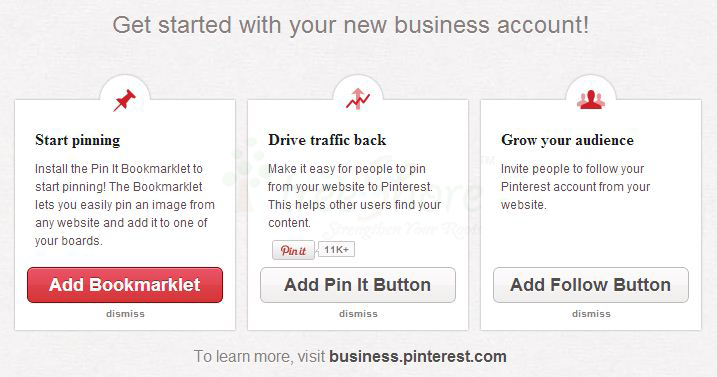This screenshot has width=717, height=377.
Task: Click the To learn more, visit text
Action: [x=259, y=356]
